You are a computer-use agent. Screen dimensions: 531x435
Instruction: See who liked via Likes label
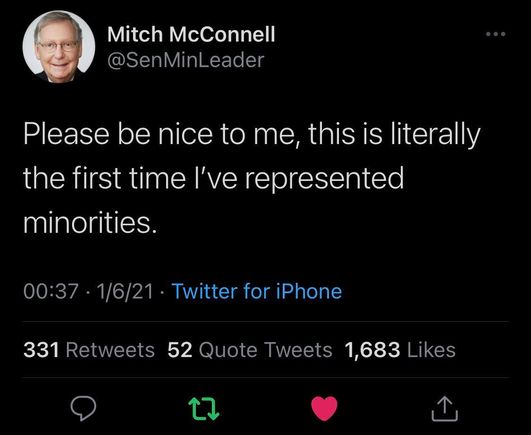point(431,350)
